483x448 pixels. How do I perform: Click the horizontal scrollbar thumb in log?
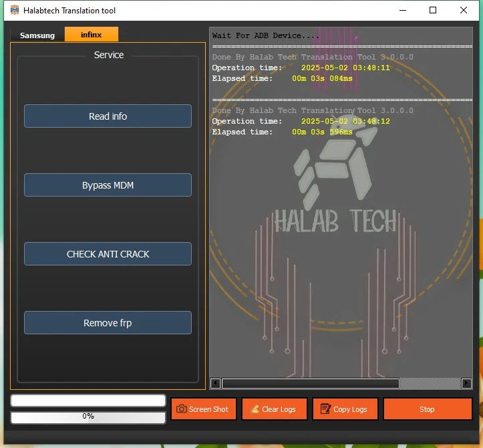[x=311, y=383]
